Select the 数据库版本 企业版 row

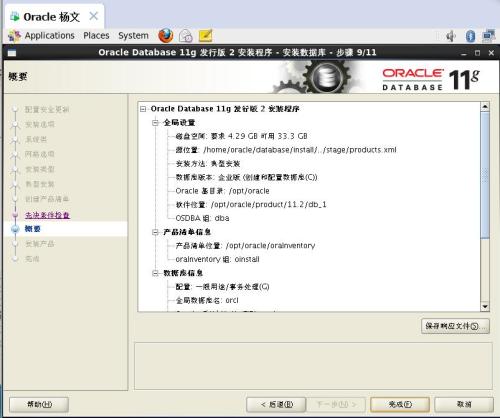pyautogui.click(x=246, y=177)
